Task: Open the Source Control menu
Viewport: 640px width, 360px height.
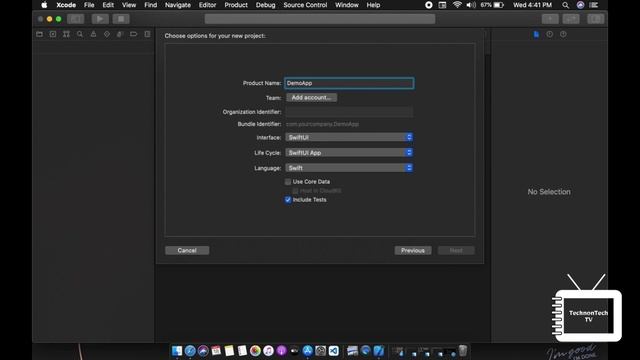Action: pos(305,5)
